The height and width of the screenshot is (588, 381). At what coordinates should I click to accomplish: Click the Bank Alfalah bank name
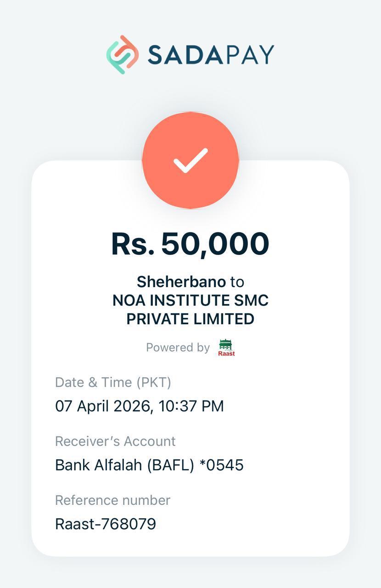click(x=99, y=465)
